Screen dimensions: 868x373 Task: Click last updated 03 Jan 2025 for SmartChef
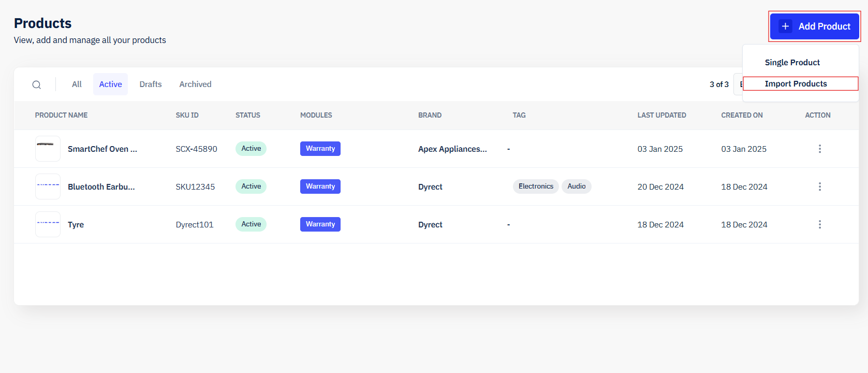tap(660, 149)
